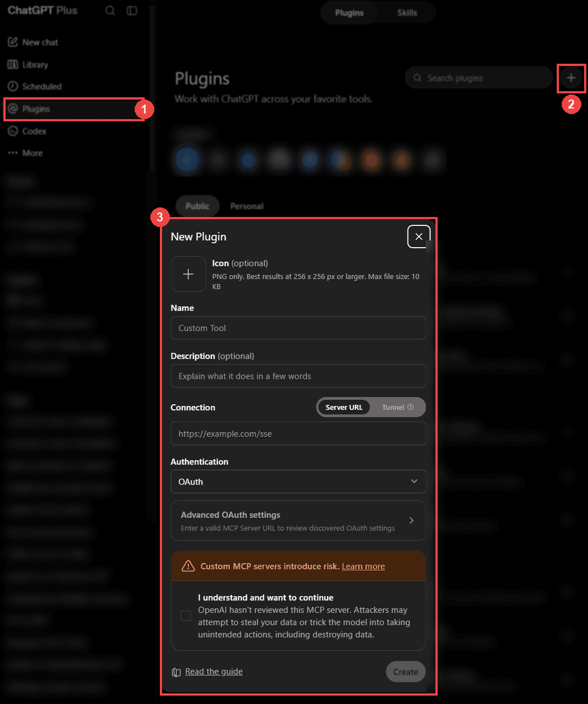Choose the Tunnel connection option
Image resolution: width=588 pixels, height=704 pixels.
coord(397,408)
